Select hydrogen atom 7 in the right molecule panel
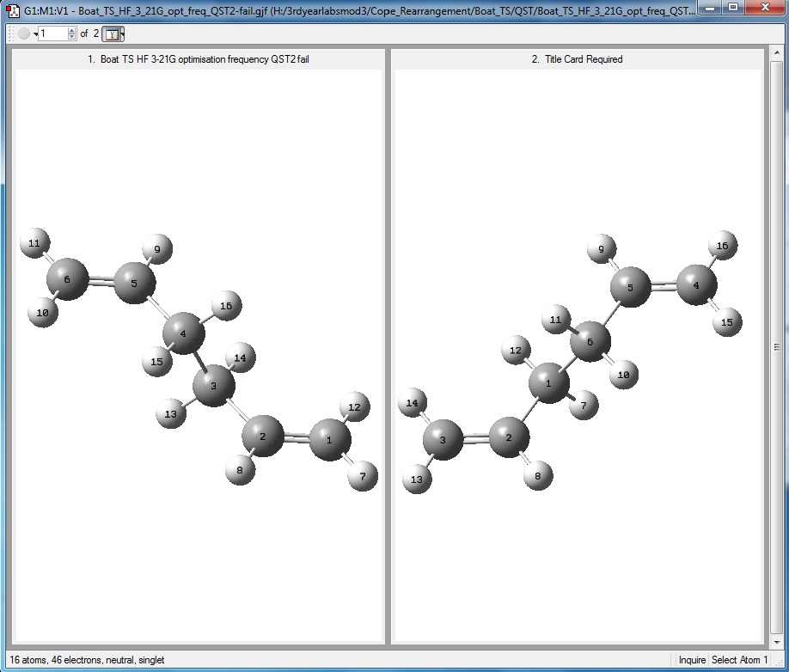This screenshot has height=672, width=789. [584, 405]
